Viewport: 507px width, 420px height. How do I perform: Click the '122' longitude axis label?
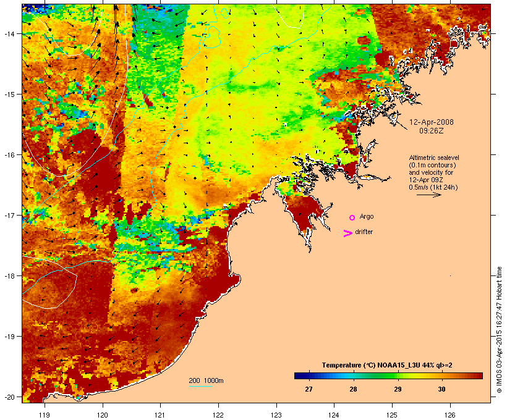tap(218, 415)
